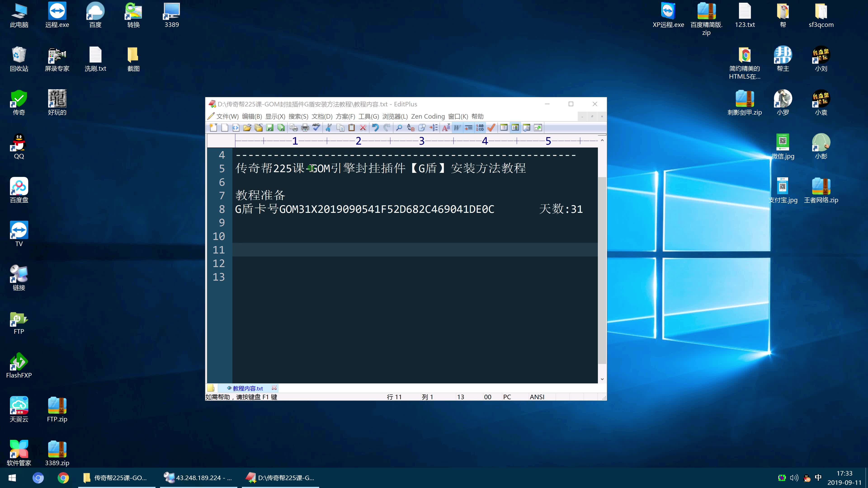This screenshot has width=868, height=488.
Task: Click line 8 with the G盾 card number
Action: (409, 209)
